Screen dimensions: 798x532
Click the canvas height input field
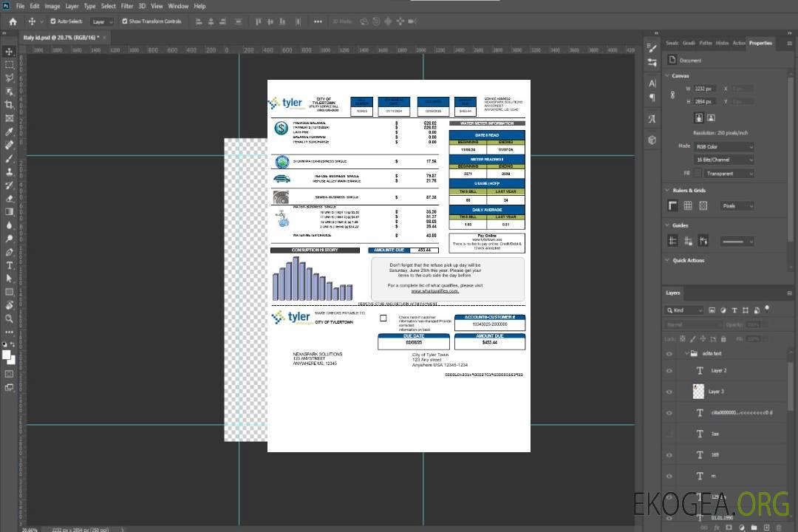click(705, 102)
